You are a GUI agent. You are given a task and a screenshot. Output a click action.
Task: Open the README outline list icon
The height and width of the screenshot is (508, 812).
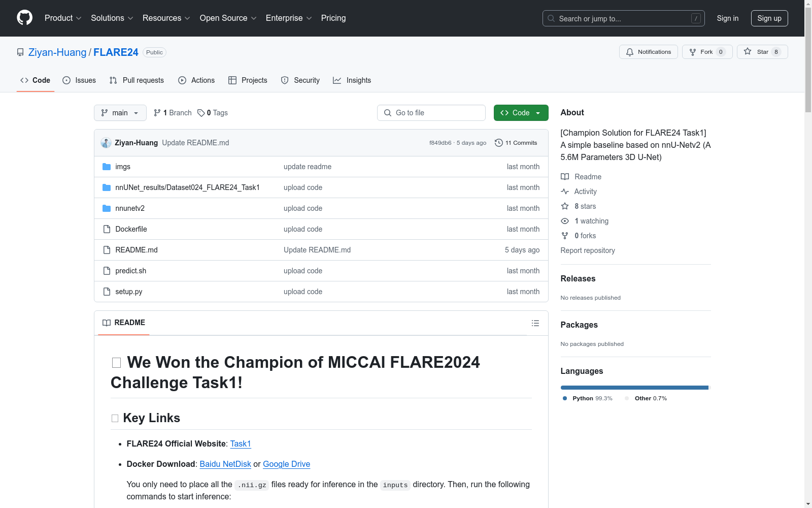point(535,323)
